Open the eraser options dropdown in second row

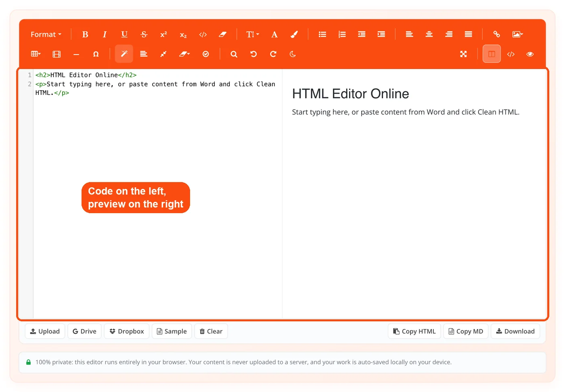pos(184,54)
